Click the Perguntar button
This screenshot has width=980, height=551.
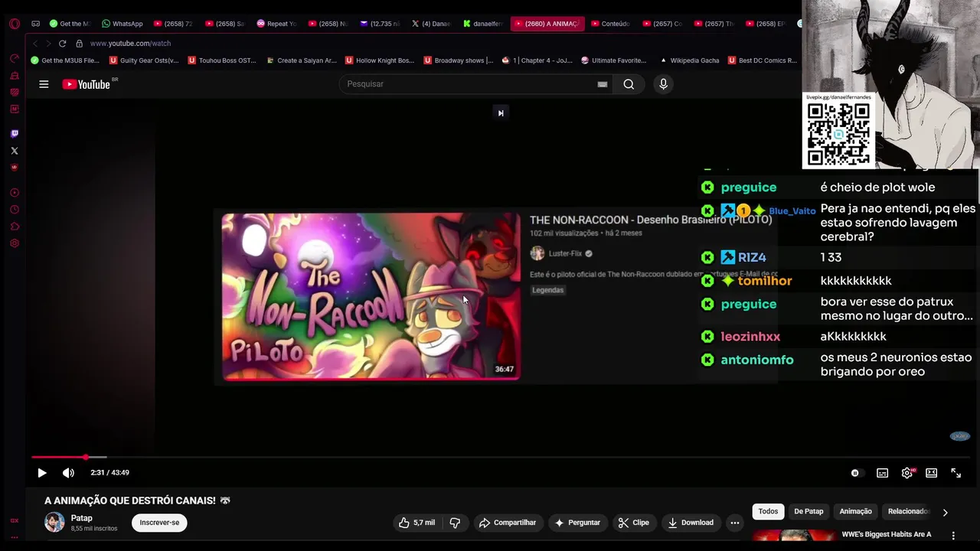(x=577, y=523)
